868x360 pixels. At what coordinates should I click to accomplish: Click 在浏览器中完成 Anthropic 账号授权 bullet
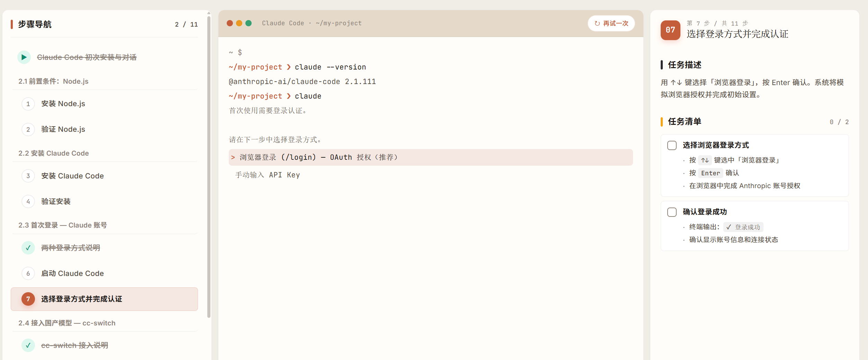pos(744,186)
